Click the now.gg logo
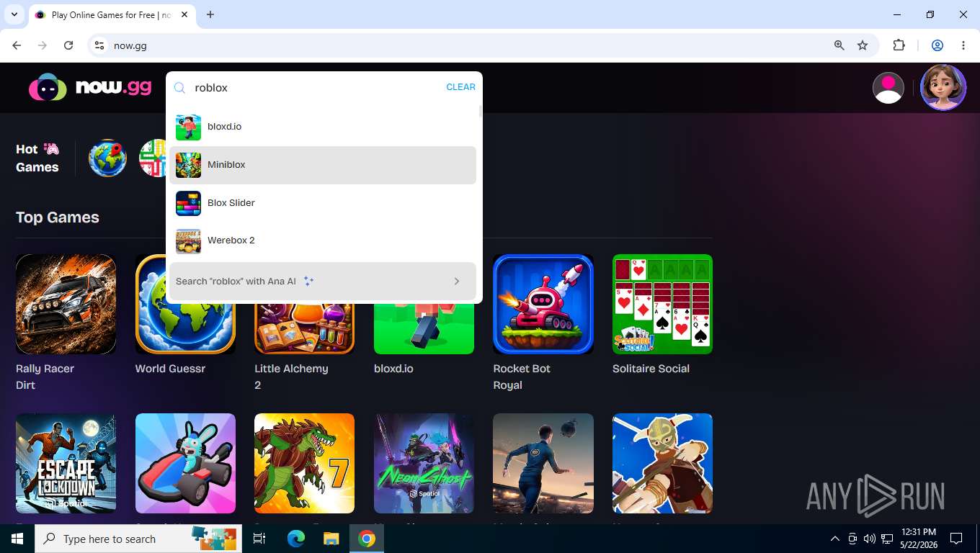 (90, 87)
